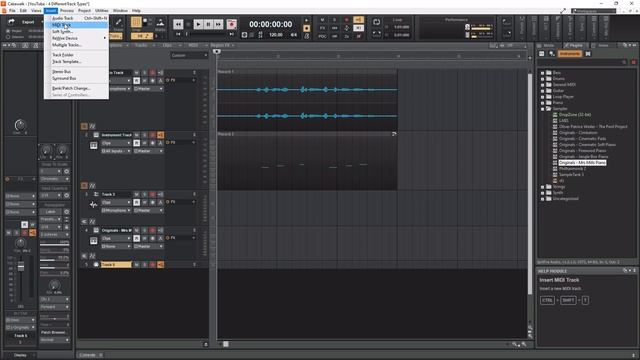640x360 pixels.
Task: Open the Marks tool icon
Action: (160, 23)
